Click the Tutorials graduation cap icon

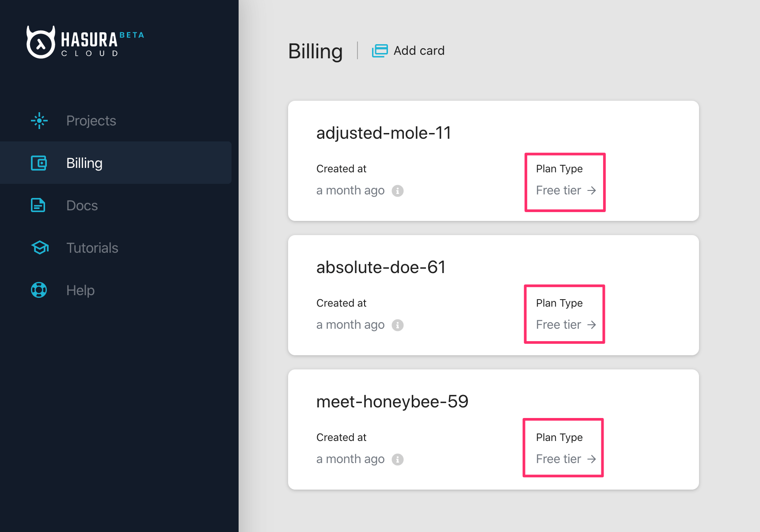[40, 248]
